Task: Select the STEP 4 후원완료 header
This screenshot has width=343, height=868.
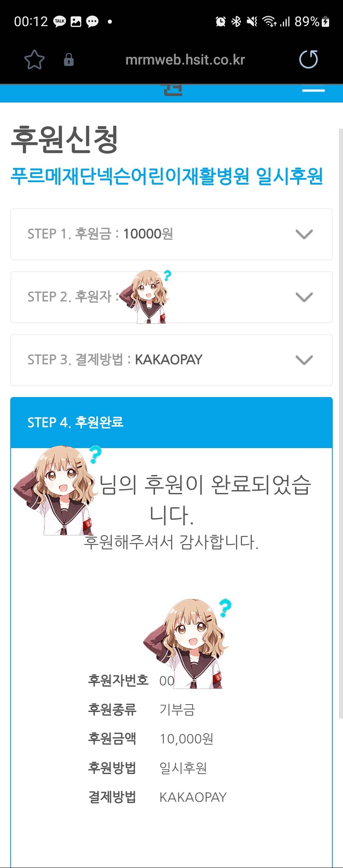Action: [x=171, y=422]
